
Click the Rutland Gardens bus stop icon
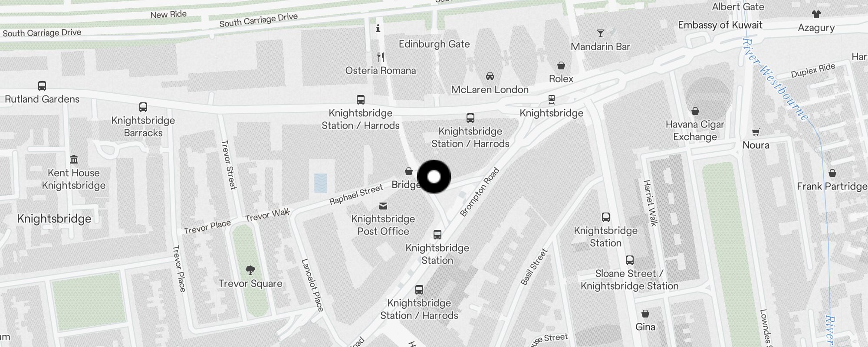click(42, 86)
